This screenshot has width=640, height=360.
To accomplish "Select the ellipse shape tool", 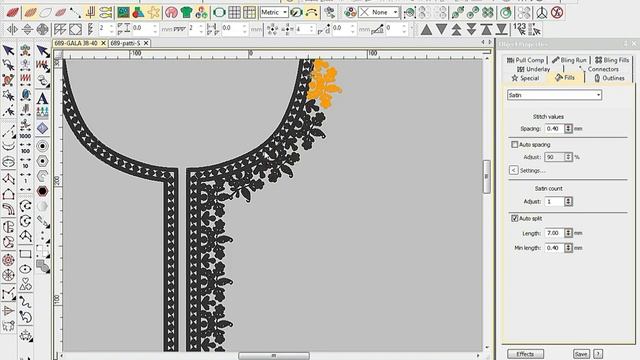I will click(x=25, y=269).
